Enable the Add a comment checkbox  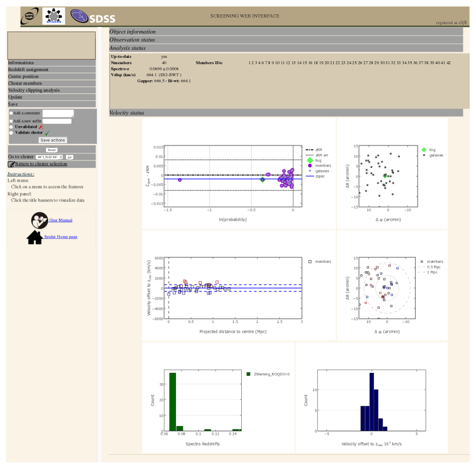tap(11, 113)
